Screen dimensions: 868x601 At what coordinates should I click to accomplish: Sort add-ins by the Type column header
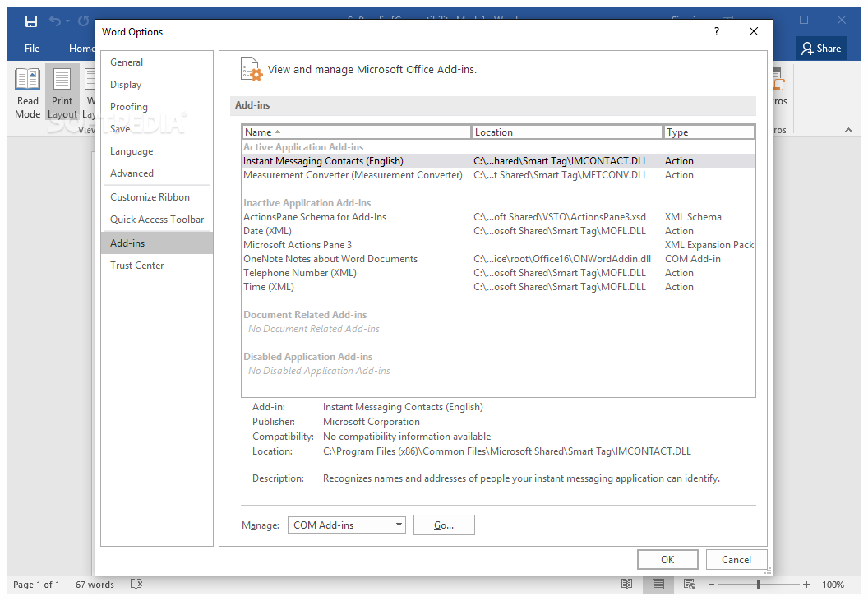[x=709, y=132]
